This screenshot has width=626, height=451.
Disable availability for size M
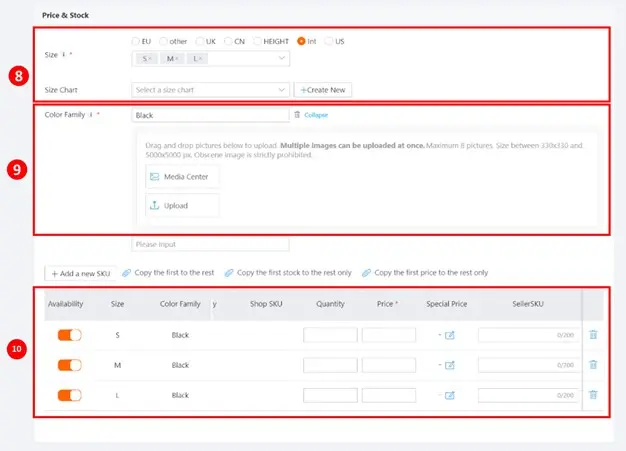(x=69, y=365)
